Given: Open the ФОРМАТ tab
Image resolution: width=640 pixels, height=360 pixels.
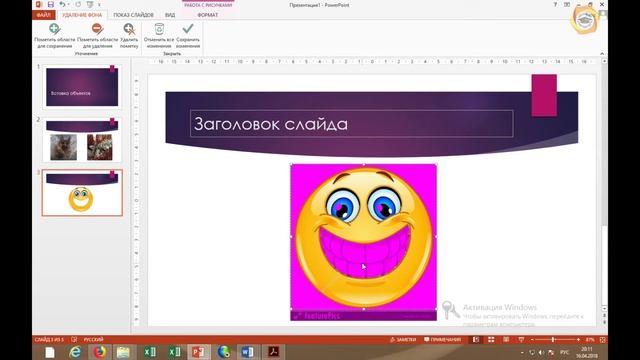Looking at the screenshot, I should pos(208,15).
